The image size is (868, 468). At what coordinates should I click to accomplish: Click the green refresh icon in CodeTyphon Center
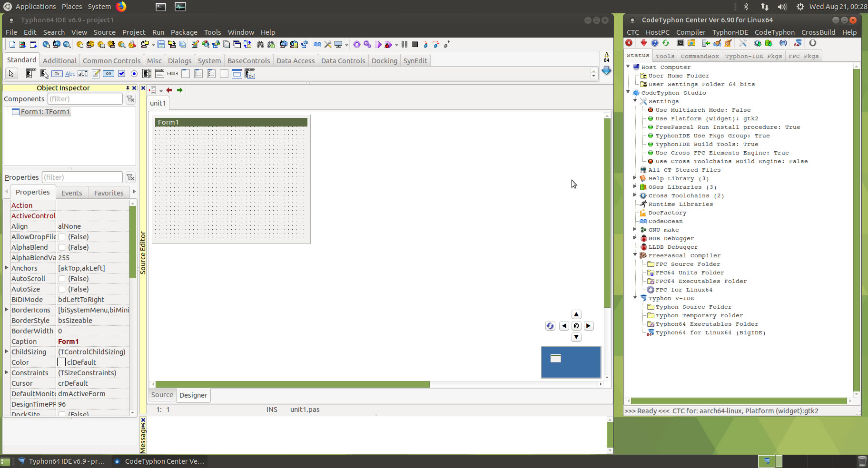[666, 43]
